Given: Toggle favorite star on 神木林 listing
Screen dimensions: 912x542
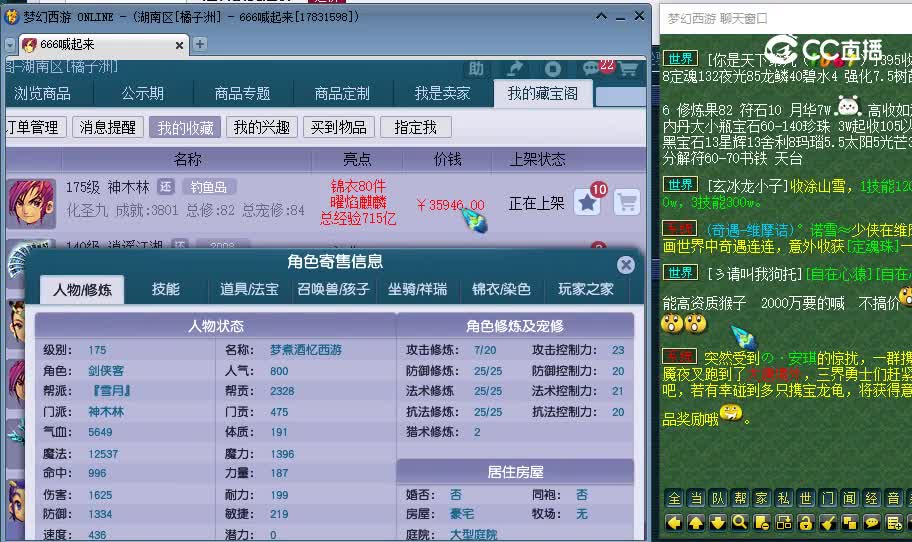Looking at the screenshot, I should coord(588,202).
